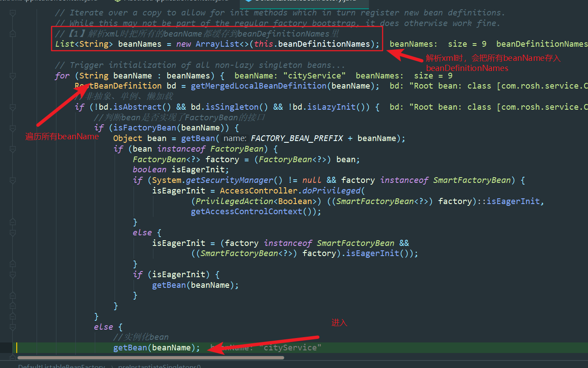The width and height of the screenshot is (588, 368).
Task: Click preInstantiateSingletons() in the bottom breadcrumb
Action: tap(159, 366)
